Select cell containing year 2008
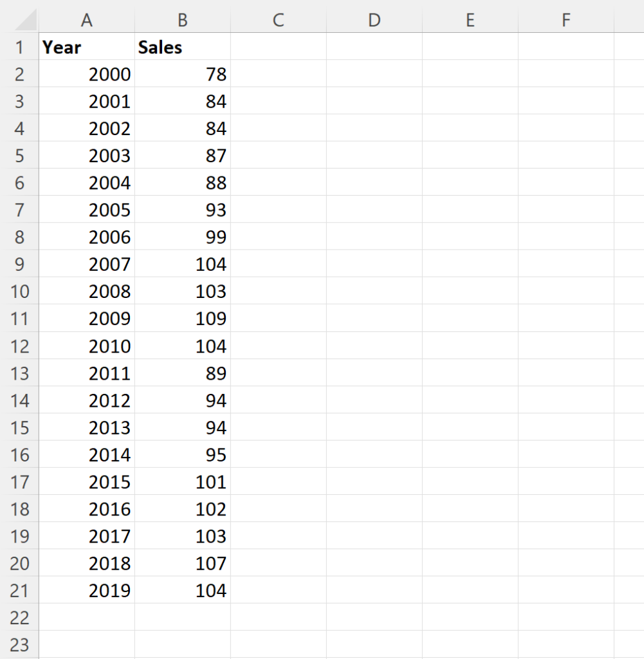644x659 pixels. click(x=87, y=292)
